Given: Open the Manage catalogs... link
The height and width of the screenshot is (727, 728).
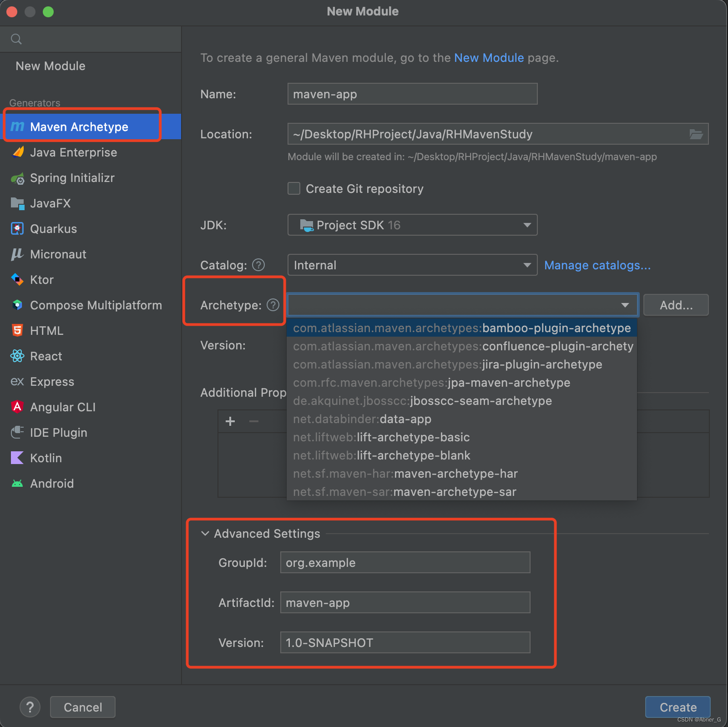Looking at the screenshot, I should pos(597,265).
